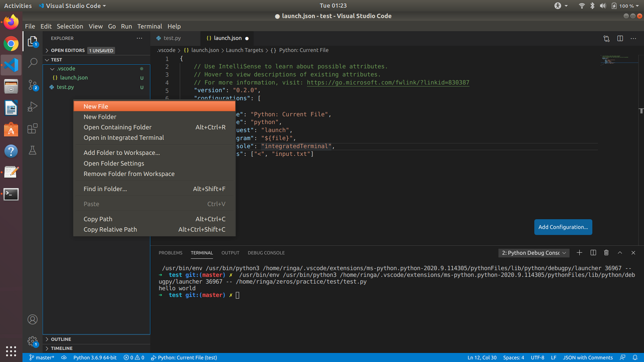644x362 pixels.
Task: Kill the terminal with trash icon
Action: pos(606,253)
